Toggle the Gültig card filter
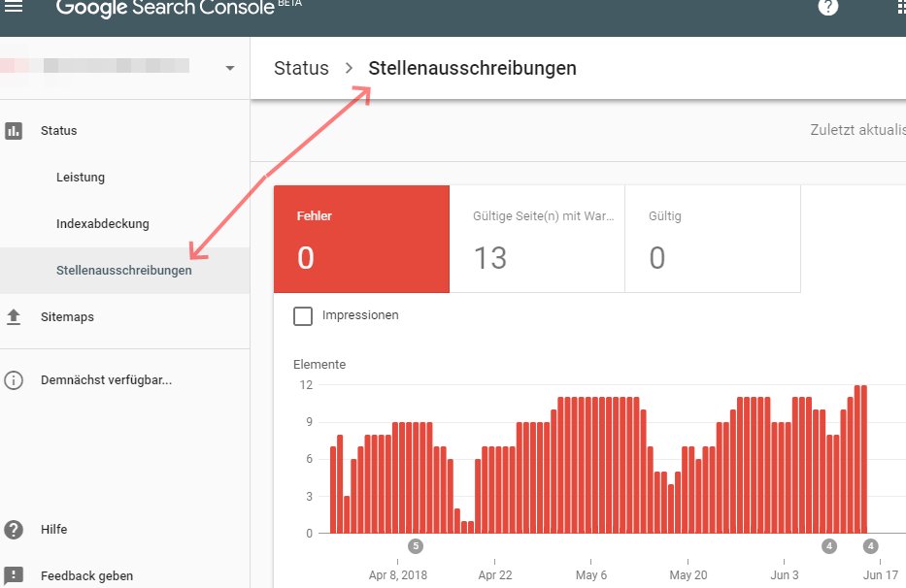906x588 pixels. (713, 239)
